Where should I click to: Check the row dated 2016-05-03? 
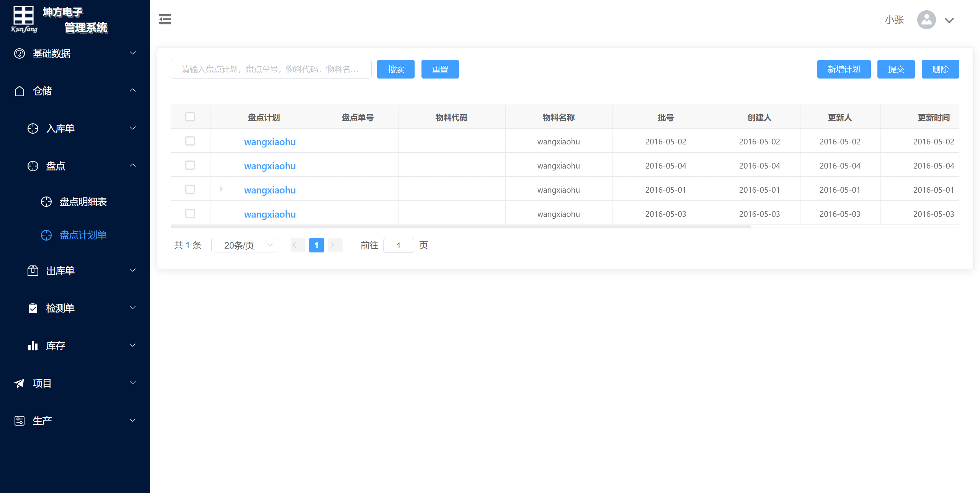coord(190,213)
